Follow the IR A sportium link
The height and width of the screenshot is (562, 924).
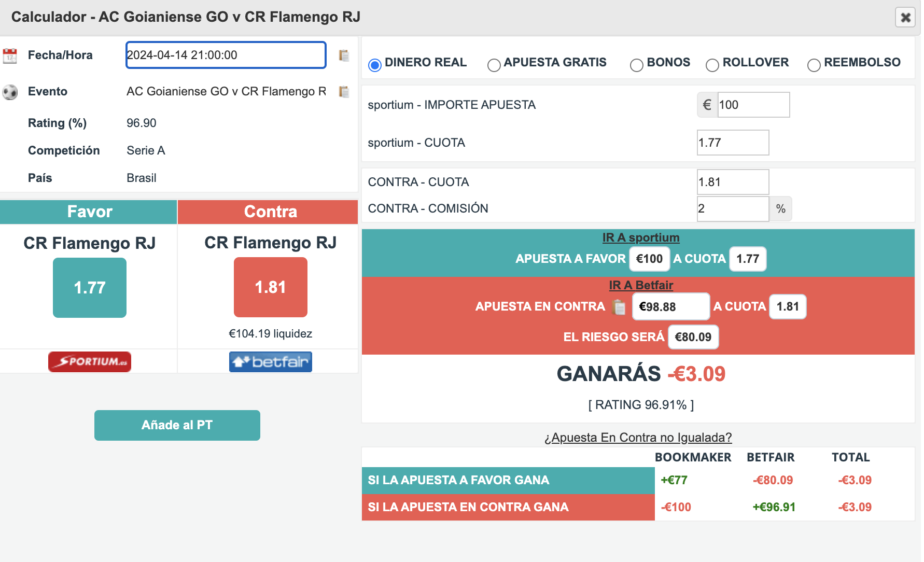point(641,237)
